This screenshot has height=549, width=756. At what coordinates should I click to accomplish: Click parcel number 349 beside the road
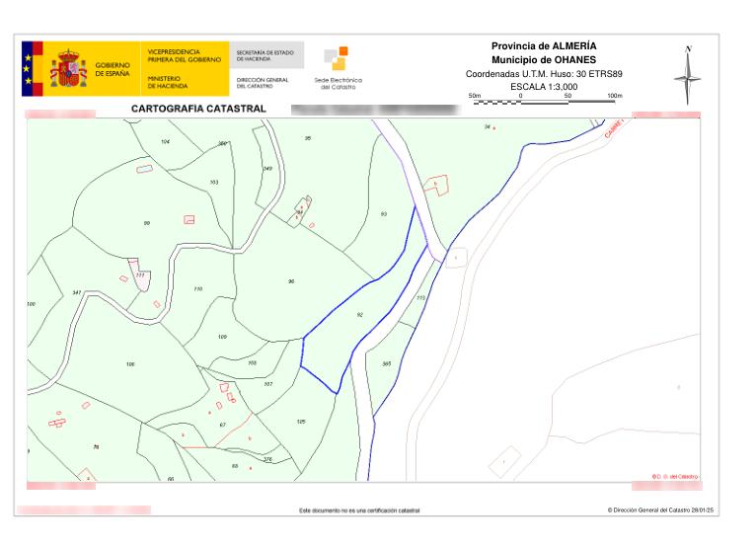tap(267, 169)
